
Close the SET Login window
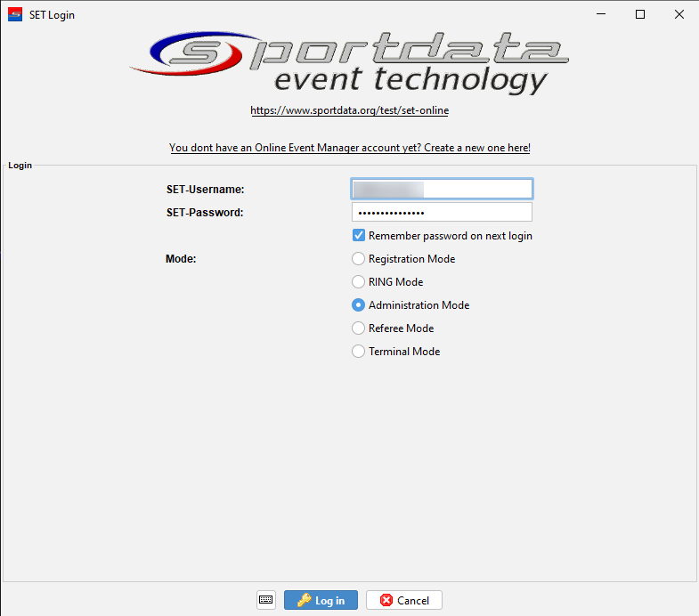(x=679, y=14)
